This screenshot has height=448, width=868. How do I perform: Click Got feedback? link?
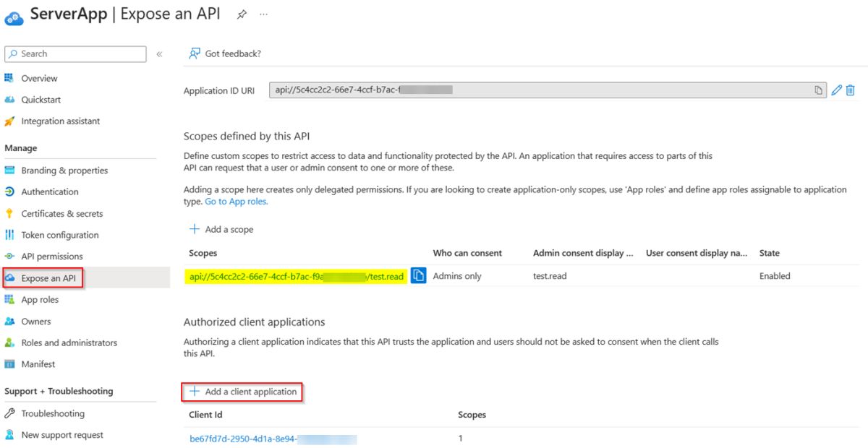pos(233,53)
